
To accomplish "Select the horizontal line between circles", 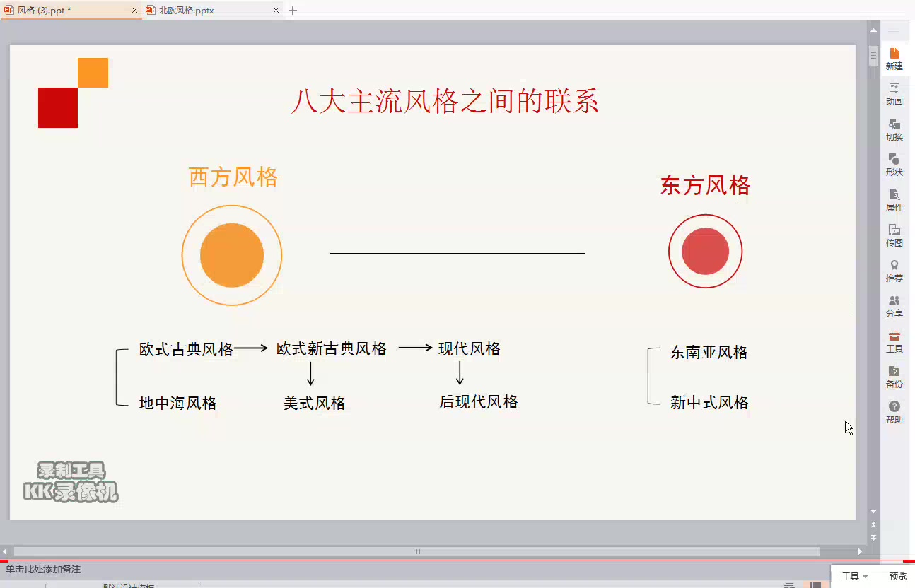I will click(x=458, y=253).
